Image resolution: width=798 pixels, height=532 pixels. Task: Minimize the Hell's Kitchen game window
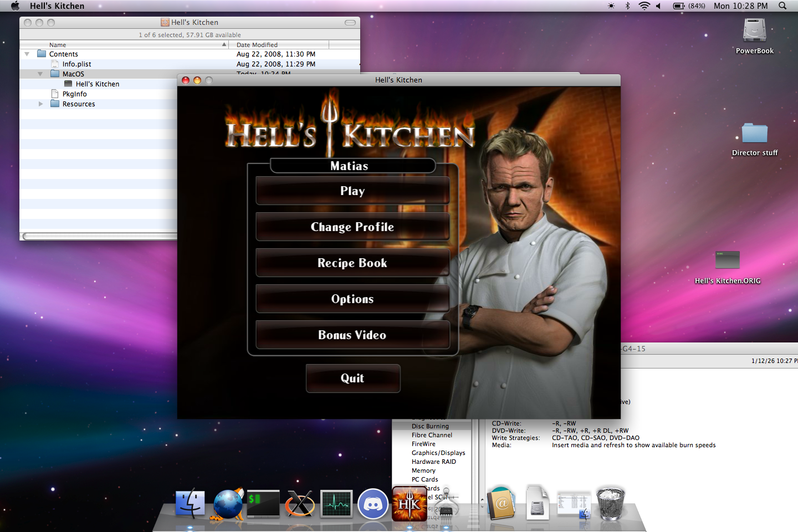pos(197,80)
